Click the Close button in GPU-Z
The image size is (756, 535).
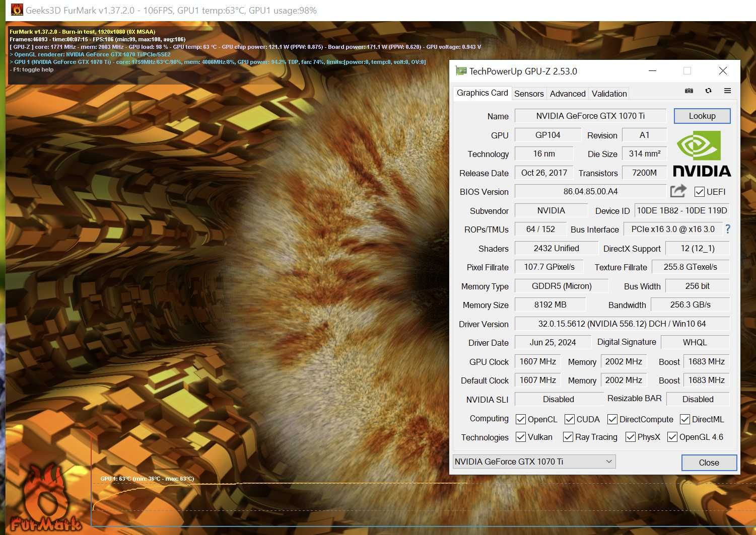click(709, 463)
